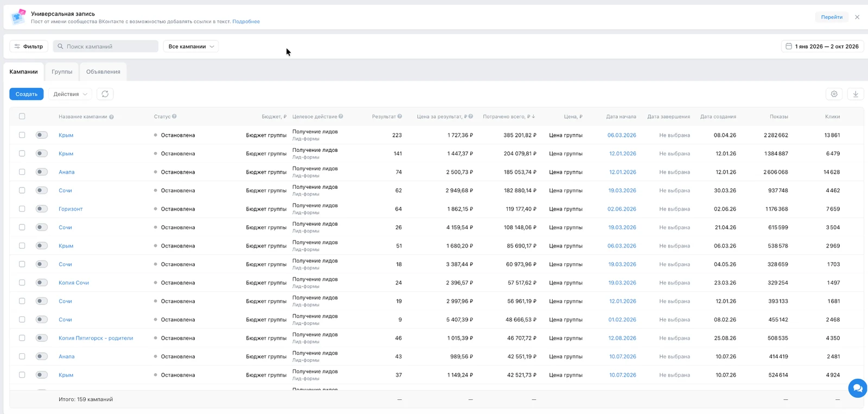Click start date 12.08.2026 link

click(622, 338)
